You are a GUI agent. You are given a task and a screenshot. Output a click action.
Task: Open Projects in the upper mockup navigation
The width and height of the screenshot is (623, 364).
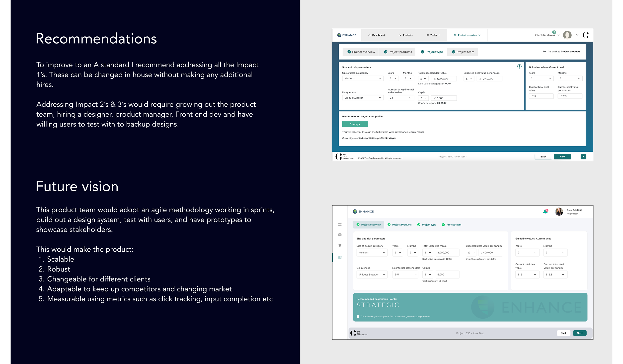click(x=405, y=35)
